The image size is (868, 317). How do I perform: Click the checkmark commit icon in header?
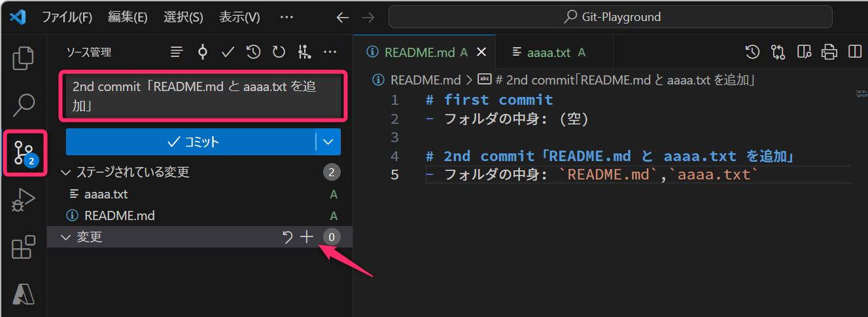pyautogui.click(x=228, y=52)
